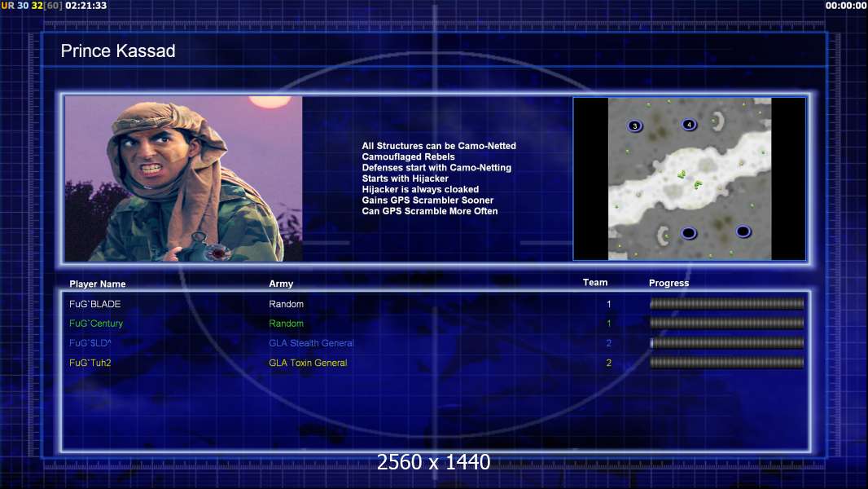
Task: Click the UR 30 32[60] stats overlay
Action: (x=32, y=6)
